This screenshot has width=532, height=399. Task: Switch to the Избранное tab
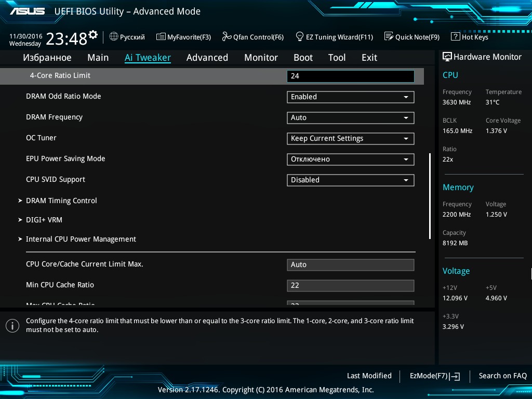pyautogui.click(x=47, y=58)
